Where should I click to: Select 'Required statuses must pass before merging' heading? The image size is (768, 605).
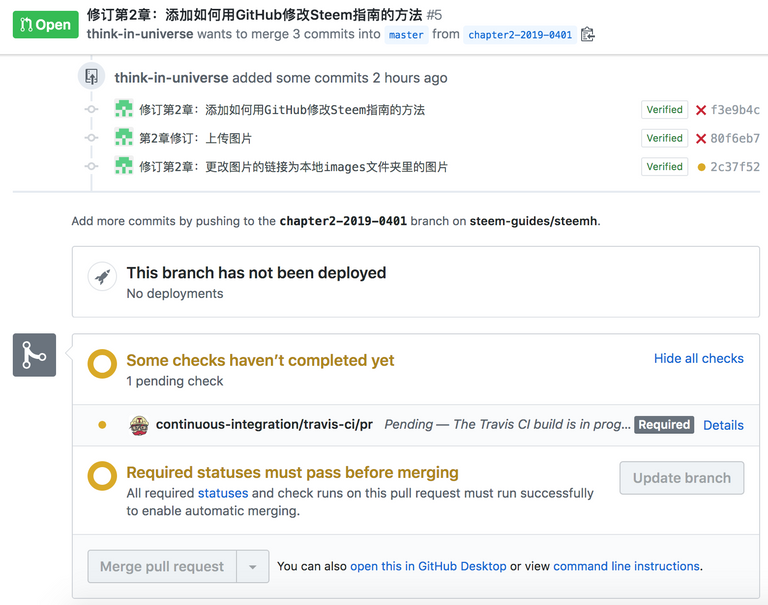pos(292,472)
